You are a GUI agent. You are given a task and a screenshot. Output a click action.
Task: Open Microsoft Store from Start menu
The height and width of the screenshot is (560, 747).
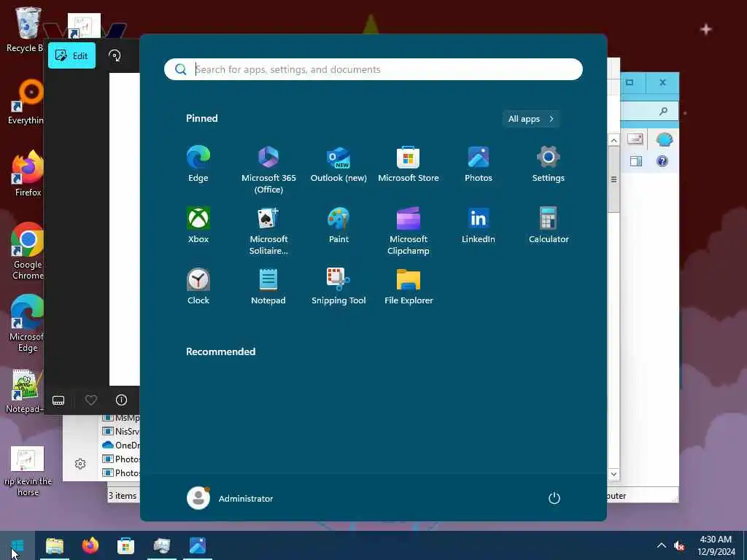[409, 164]
